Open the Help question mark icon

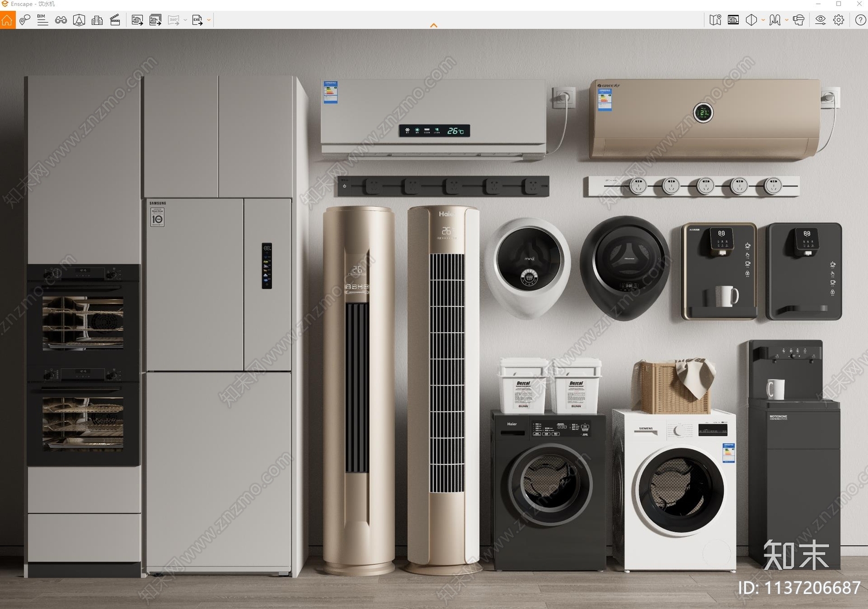860,21
